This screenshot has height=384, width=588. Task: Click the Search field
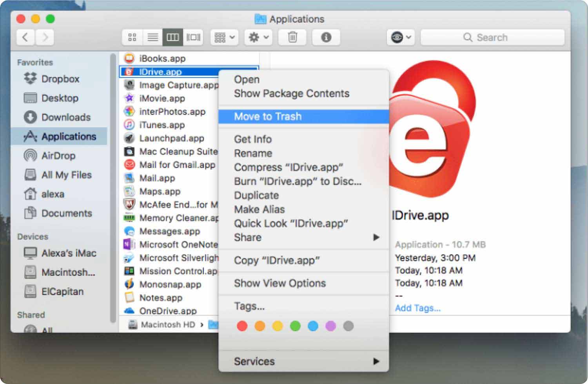[492, 38]
